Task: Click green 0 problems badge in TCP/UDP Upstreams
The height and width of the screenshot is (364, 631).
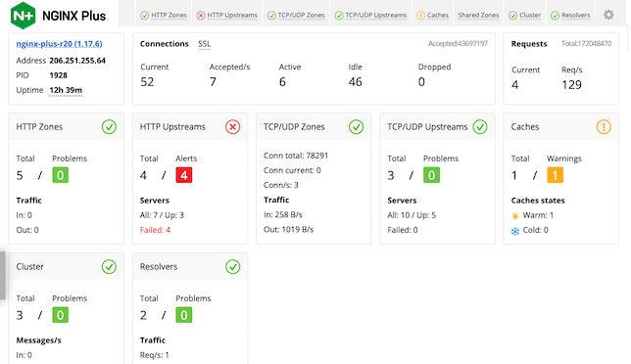Action: [x=431, y=175]
